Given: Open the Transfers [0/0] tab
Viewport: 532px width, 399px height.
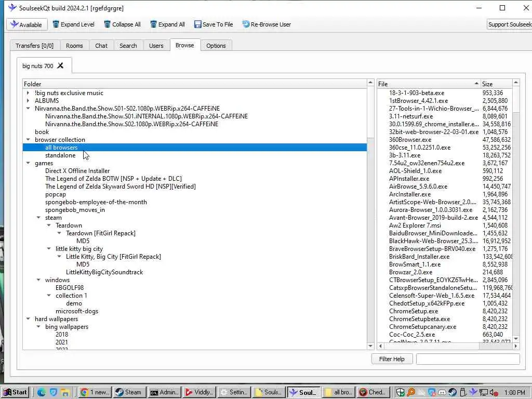Looking at the screenshot, I should (35, 46).
